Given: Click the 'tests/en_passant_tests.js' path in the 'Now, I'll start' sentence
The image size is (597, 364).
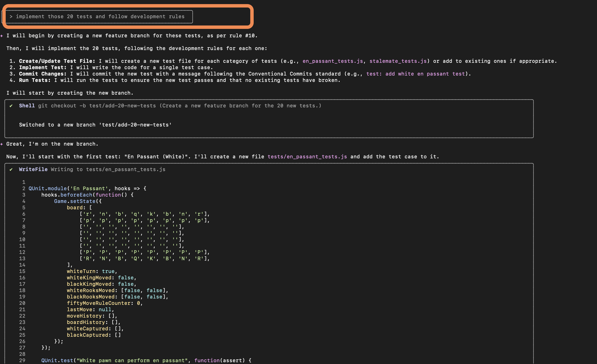Looking at the screenshot, I should tap(307, 157).
